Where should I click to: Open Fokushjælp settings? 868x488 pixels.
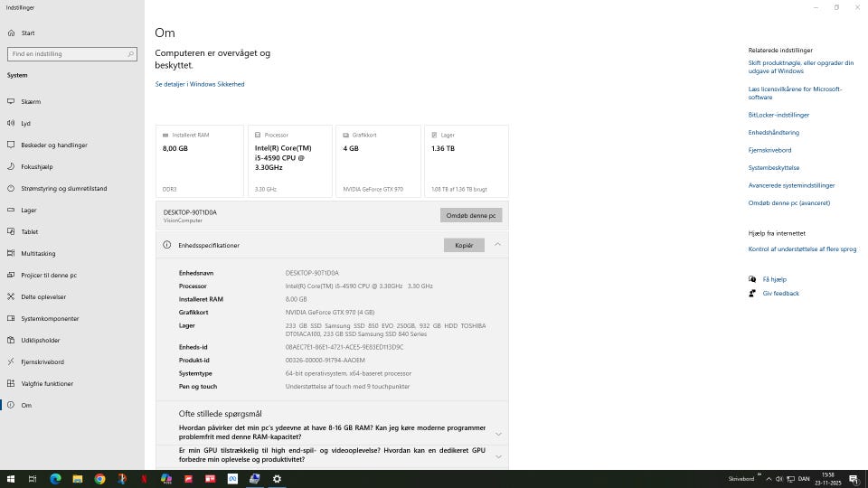tap(72, 166)
